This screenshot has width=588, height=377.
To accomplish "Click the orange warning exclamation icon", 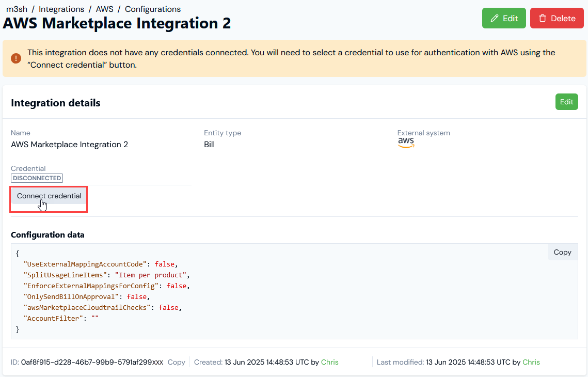I will point(16,58).
